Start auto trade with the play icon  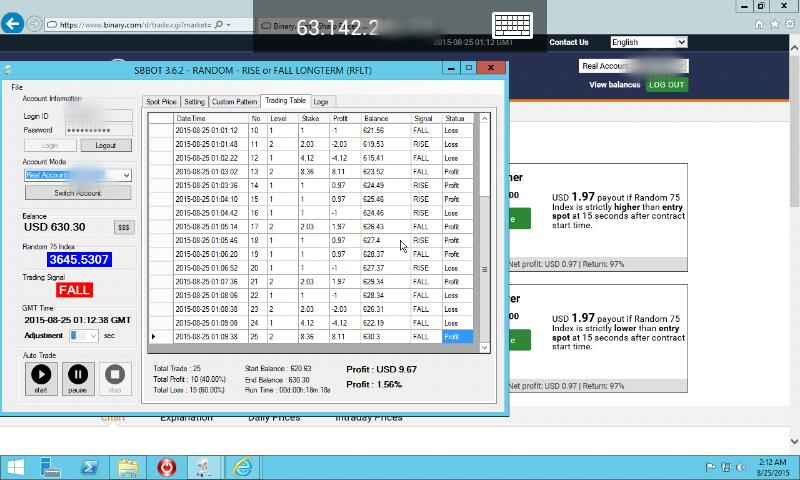click(41, 378)
